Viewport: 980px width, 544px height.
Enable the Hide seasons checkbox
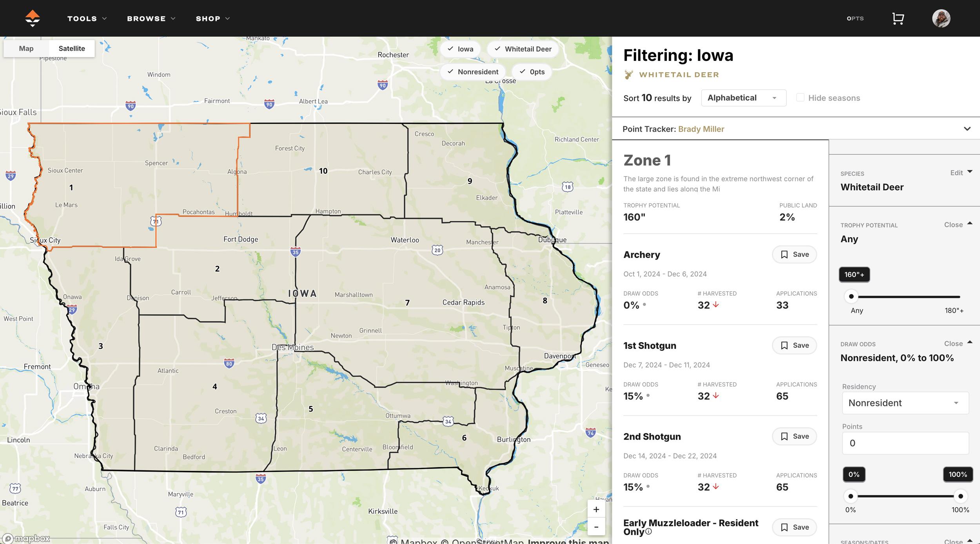coord(800,98)
